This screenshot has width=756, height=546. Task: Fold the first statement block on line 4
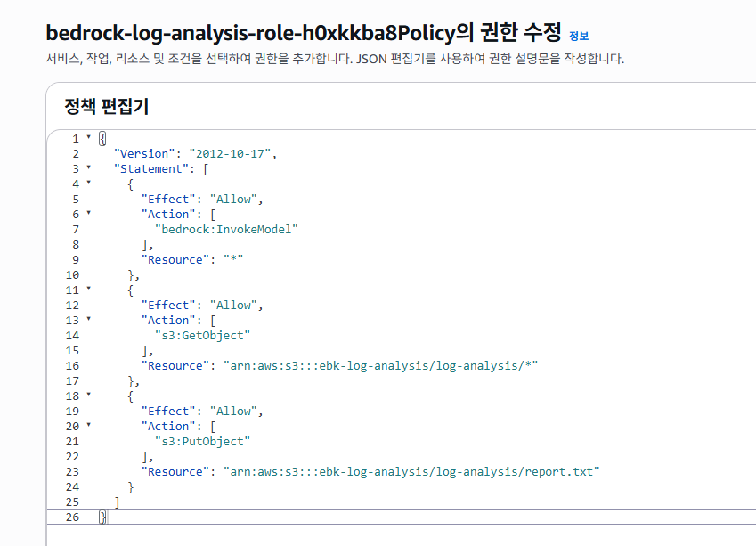click(x=88, y=183)
